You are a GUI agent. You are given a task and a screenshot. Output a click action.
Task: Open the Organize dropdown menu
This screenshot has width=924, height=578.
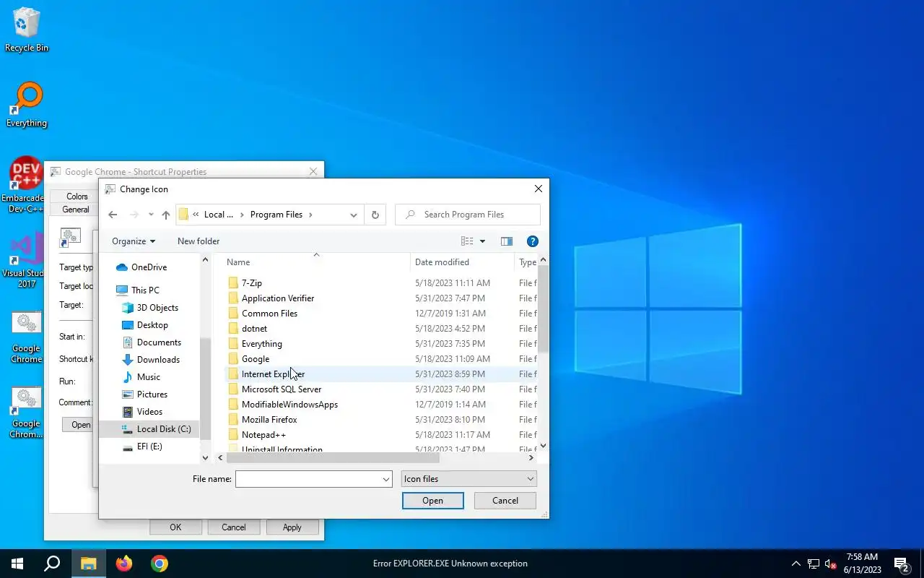click(134, 241)
